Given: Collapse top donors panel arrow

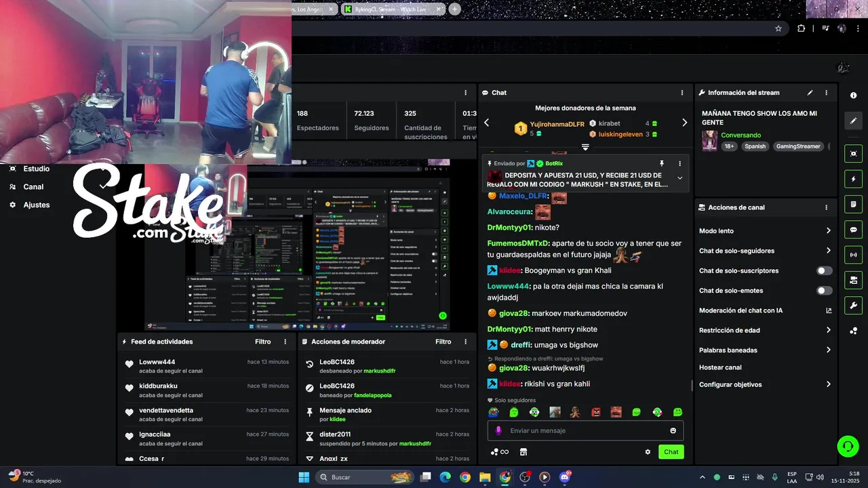Looking at the screenshot, I should (585, 147).
